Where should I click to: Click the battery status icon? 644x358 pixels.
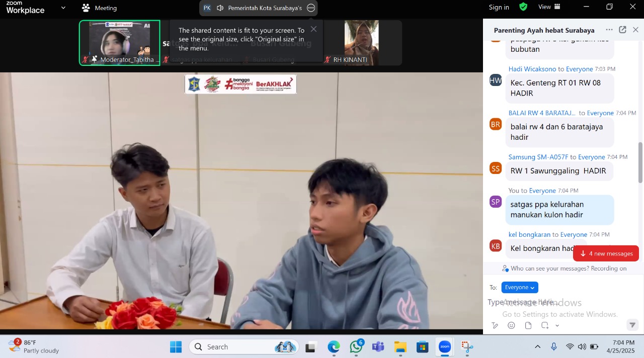pos(594,347)
